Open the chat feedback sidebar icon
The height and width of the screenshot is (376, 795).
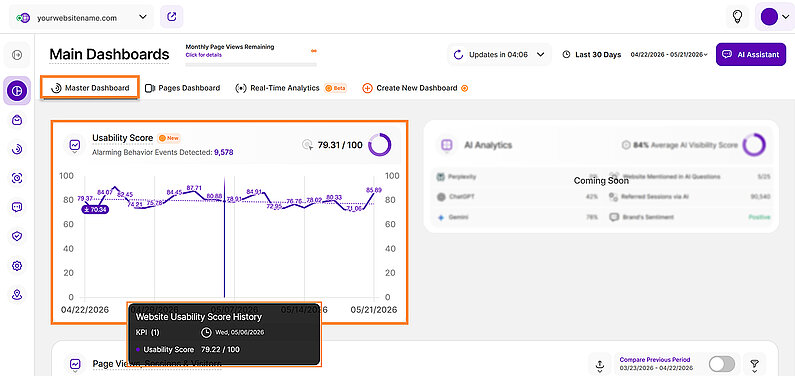pos(17,207)
